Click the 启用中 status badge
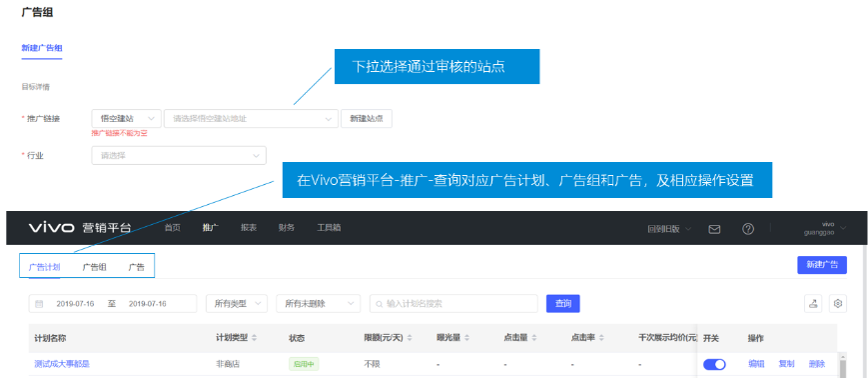 304,364
